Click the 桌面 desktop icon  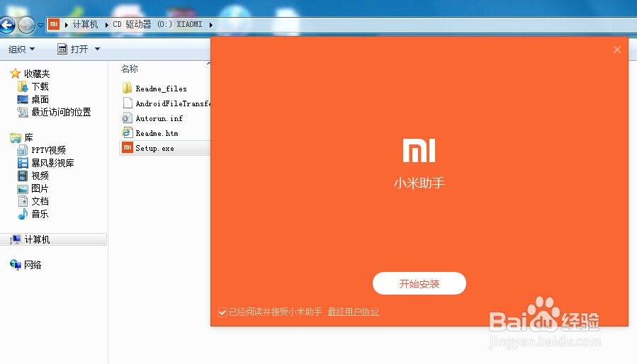coord(23,100)
